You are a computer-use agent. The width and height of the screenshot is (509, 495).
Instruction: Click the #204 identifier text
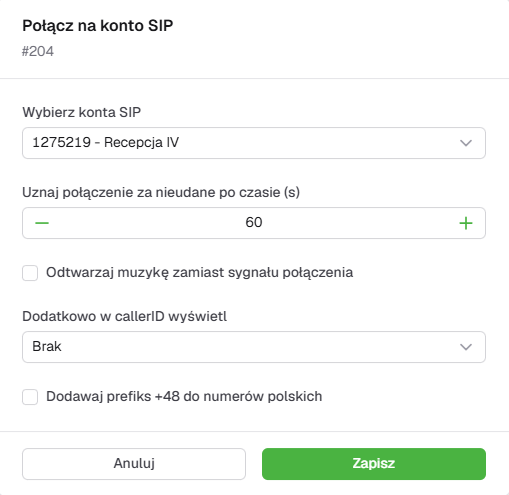click(38, 51)
